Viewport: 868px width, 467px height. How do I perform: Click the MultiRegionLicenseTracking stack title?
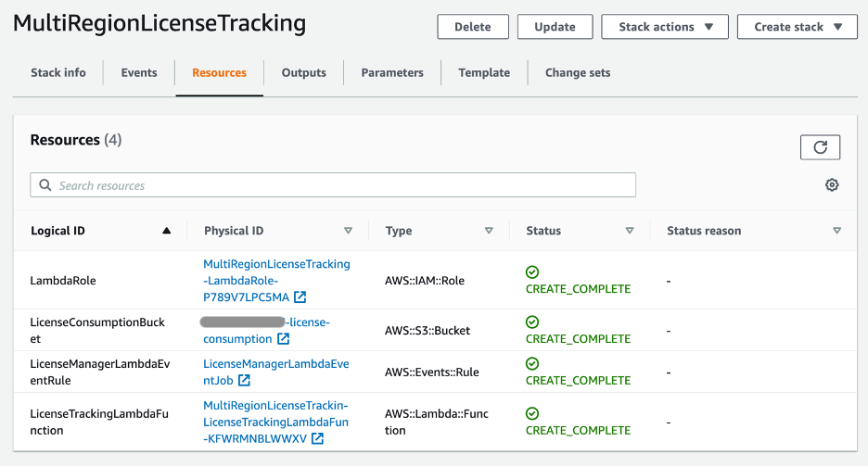tap(160, 24)
